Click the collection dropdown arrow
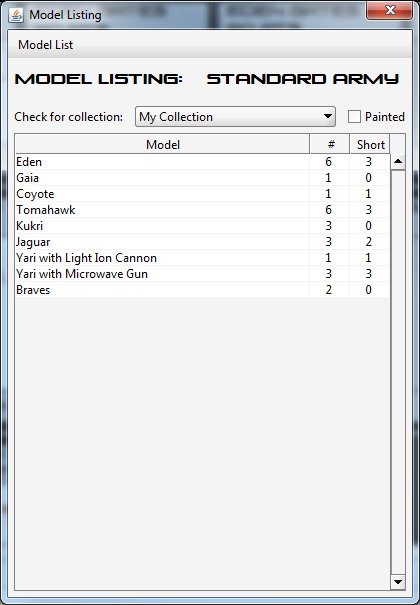This screenshot has width=420, height=605. click(x=328, y=116)
